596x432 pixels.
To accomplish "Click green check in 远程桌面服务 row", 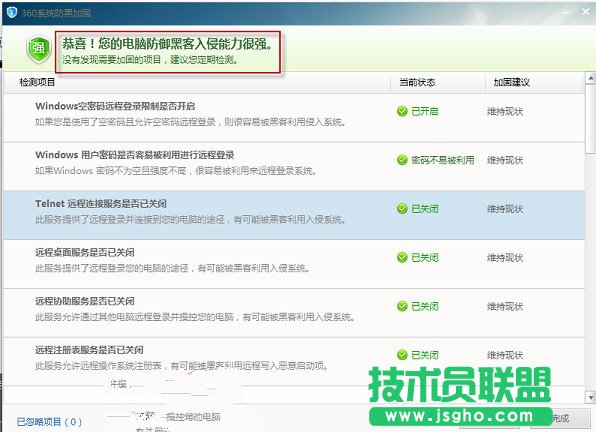I will click(x=402, y=258).
